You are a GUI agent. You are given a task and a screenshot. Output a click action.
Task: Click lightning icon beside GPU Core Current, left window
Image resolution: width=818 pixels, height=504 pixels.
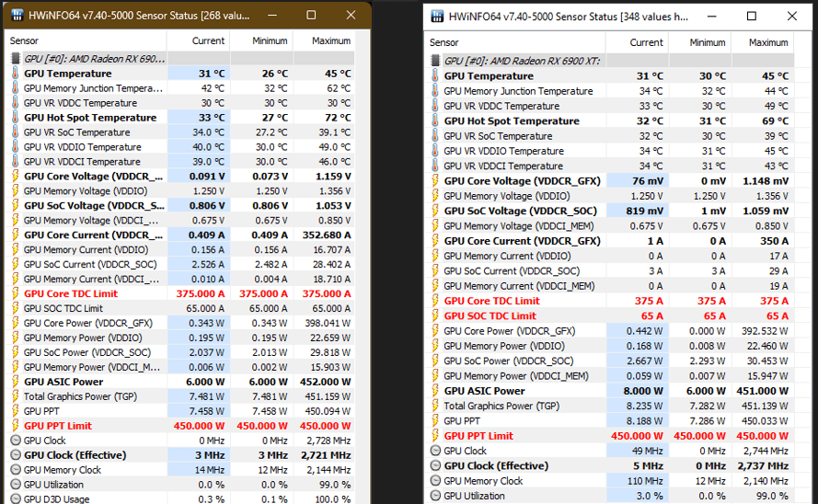[15, 235]
